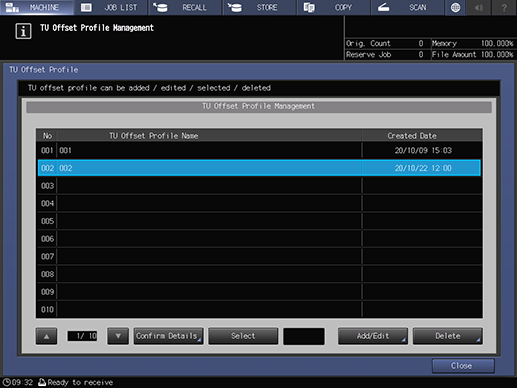
Task: Open the question mark help icon
Action: [504, 7]
